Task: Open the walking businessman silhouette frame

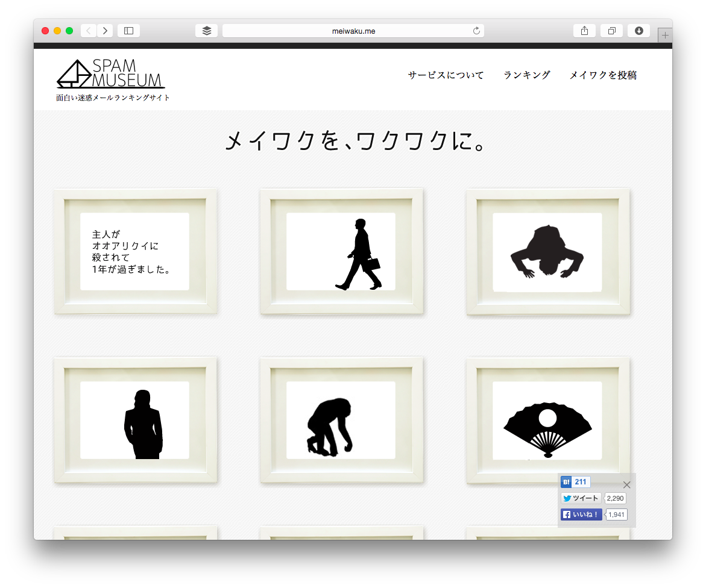Action: pos(342,251)
